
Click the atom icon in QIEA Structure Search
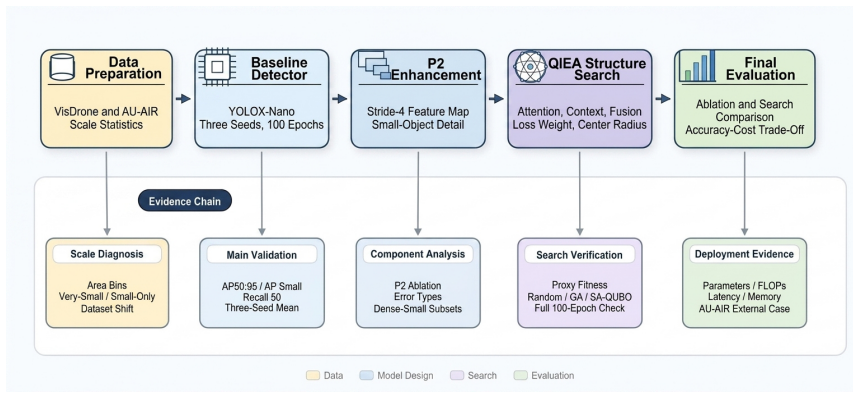(x=530, y=67)
